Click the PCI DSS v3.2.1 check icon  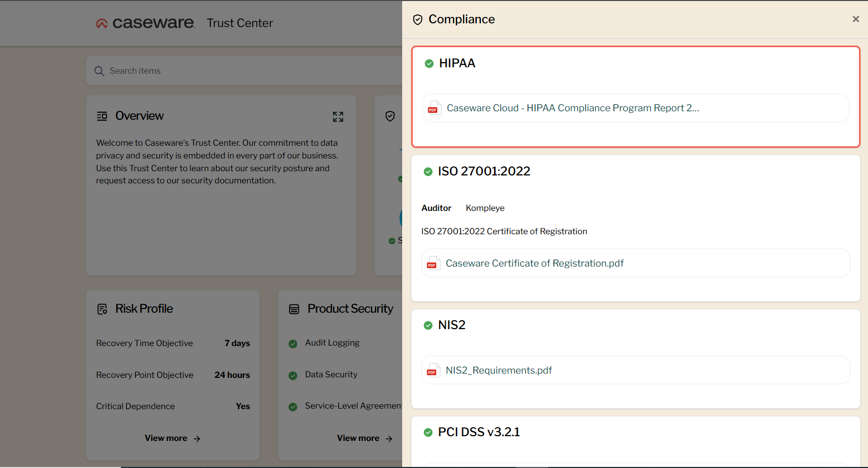pos(428,432)
